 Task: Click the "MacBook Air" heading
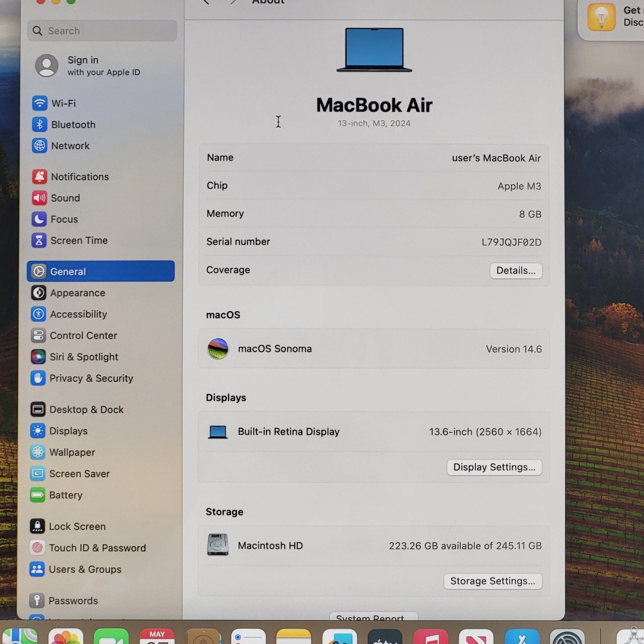click(374, 105)
